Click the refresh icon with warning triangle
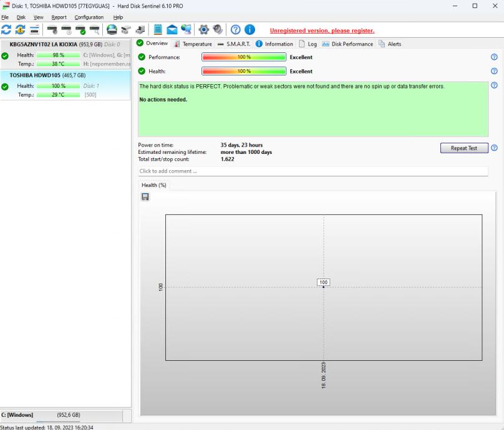This screenshot has height=430, width=504. pos(20,30)
